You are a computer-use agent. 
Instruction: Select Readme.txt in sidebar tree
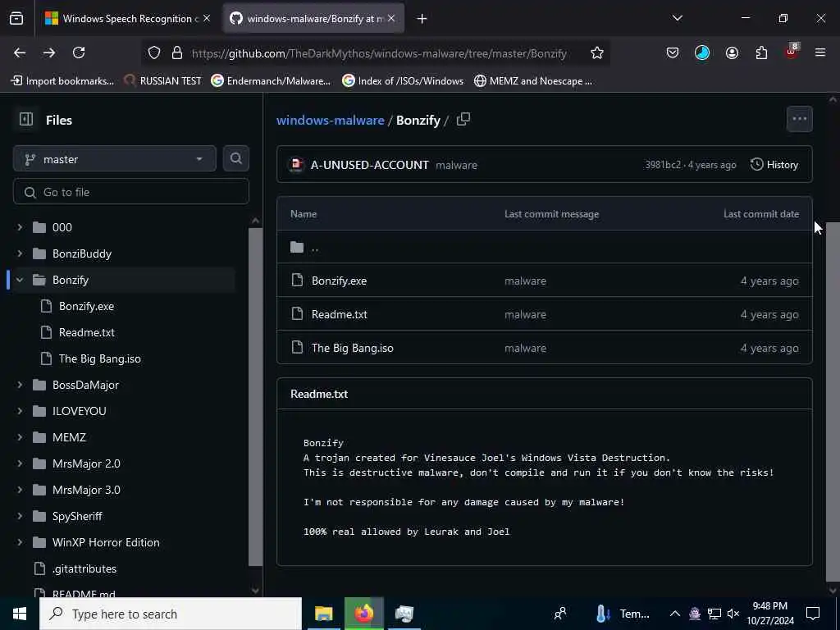click(x=86, y=332)
